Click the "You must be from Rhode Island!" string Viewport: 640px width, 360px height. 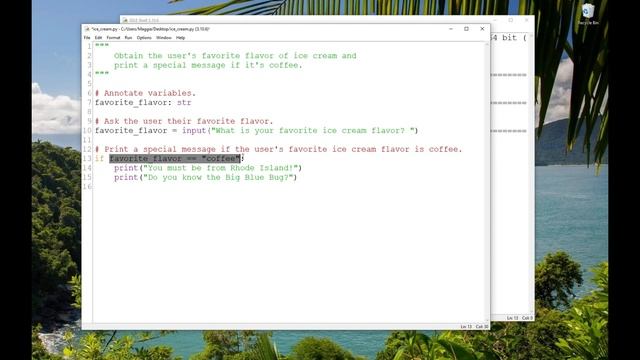tap(220, 168)
